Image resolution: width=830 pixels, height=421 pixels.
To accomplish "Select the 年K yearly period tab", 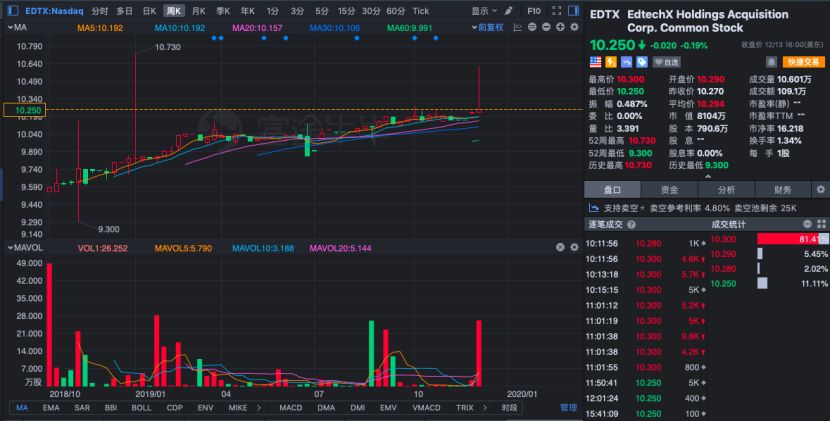I will [247, 11].
